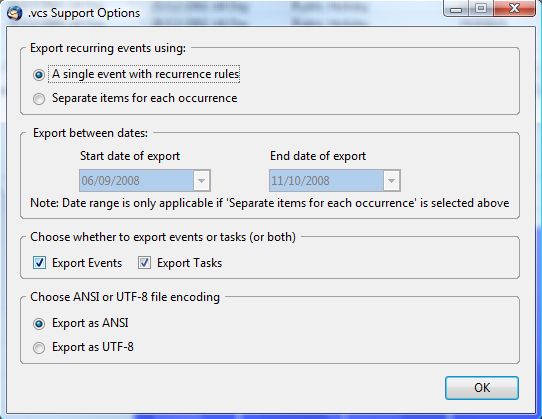Viewport: 542px width, 419px height.
Task: Toggle the Export Tasks checkbox
Action: pos(144,263)
